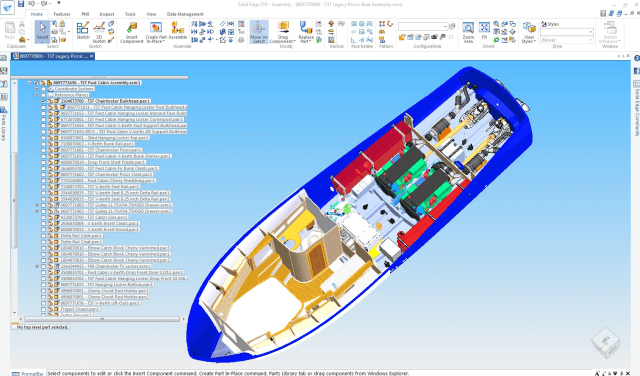This screenshot has height=376, width=640.
Task: Toggle checkbox for T37 Fwd Cabin Assembly
Action: coord(36,82)
